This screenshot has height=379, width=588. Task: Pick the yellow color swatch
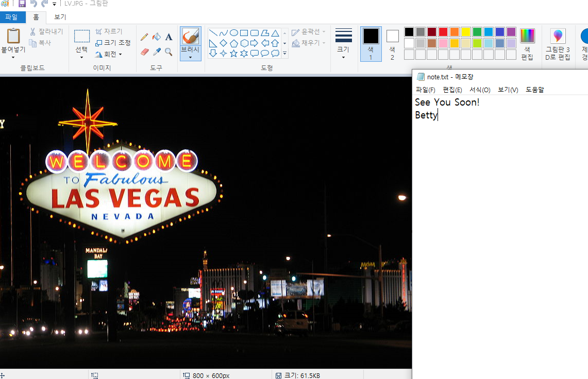[466, 32]
